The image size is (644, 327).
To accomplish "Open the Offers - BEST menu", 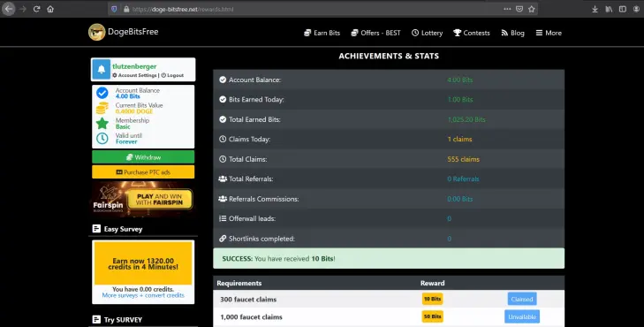I will [375, 33].
